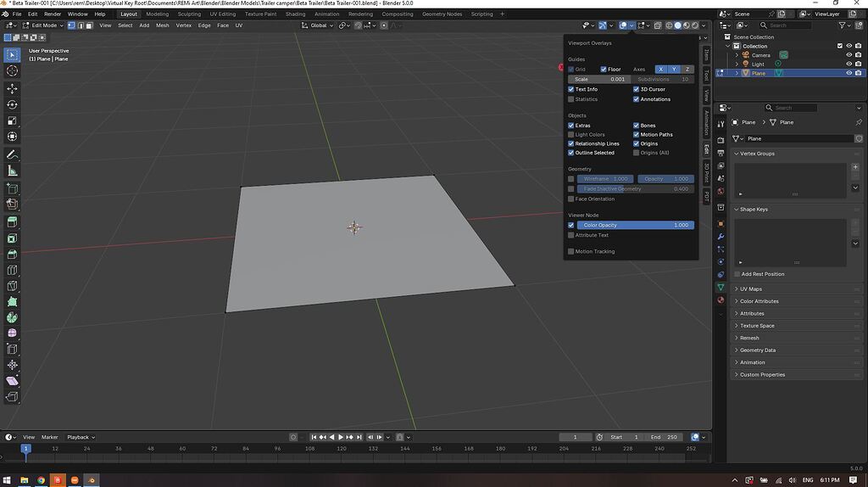
Task: Hide the Camera in the outliner viewport
Action: [849, 55]
